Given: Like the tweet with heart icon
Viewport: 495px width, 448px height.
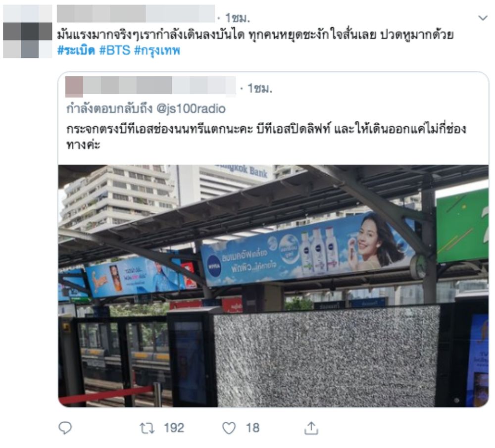Looking at the screenshot, I should coord(229,428).
